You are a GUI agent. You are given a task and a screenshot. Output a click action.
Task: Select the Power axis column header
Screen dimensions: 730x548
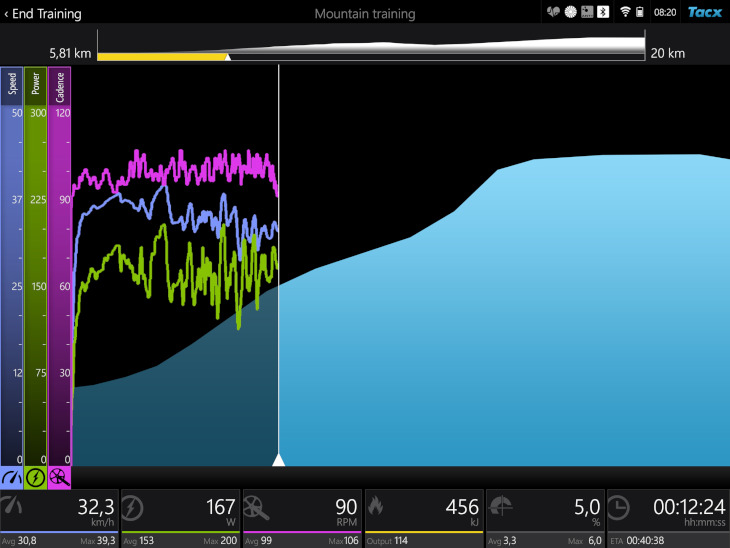coord(35,85)
